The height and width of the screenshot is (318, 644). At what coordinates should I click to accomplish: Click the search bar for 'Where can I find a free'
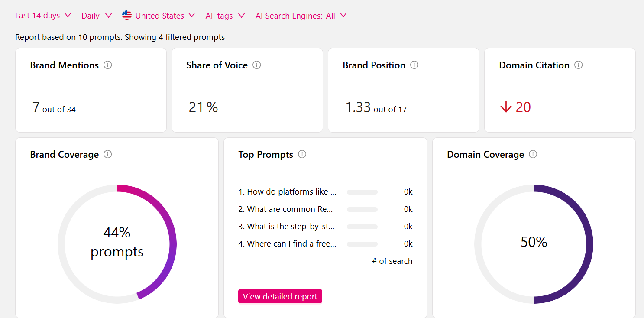[x=362, y=244]
